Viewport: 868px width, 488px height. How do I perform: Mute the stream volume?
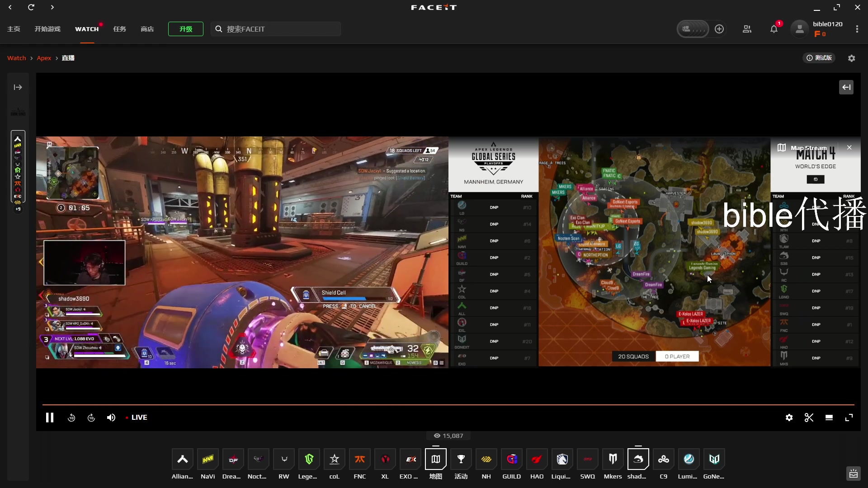[x=111, y=418]
